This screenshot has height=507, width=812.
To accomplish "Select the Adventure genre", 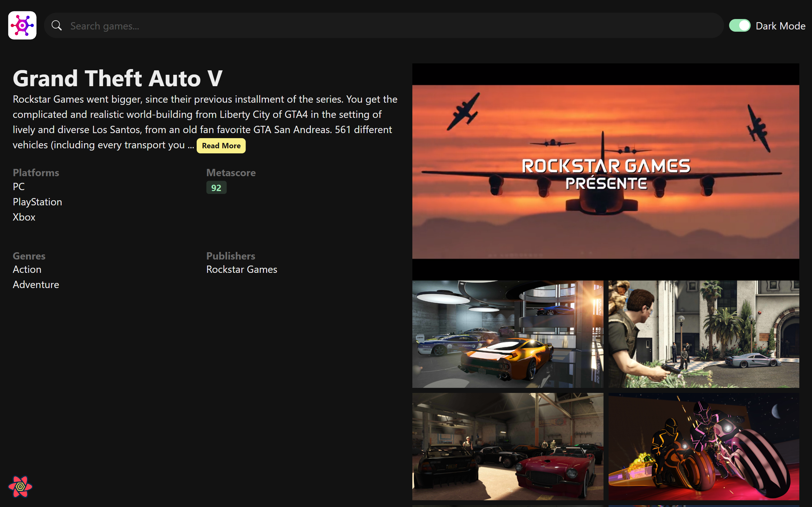I will point(36,285).
